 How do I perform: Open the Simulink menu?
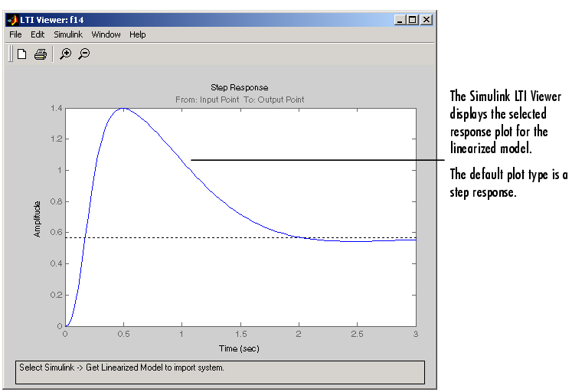point(68,34)
